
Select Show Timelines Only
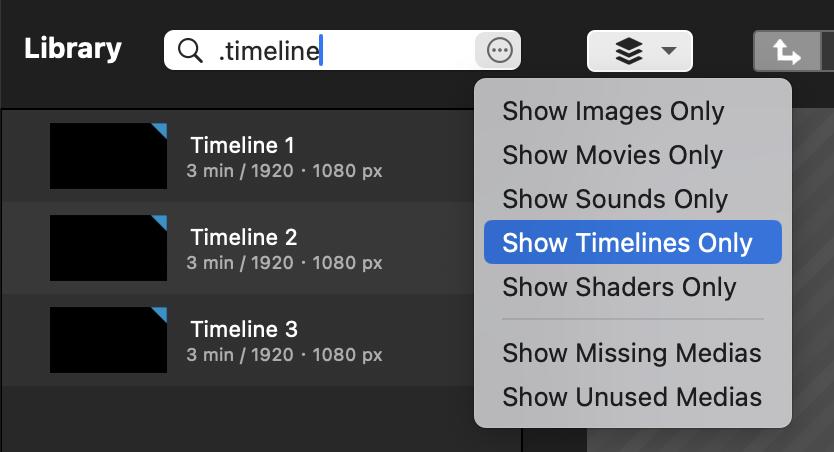[627, 243]
